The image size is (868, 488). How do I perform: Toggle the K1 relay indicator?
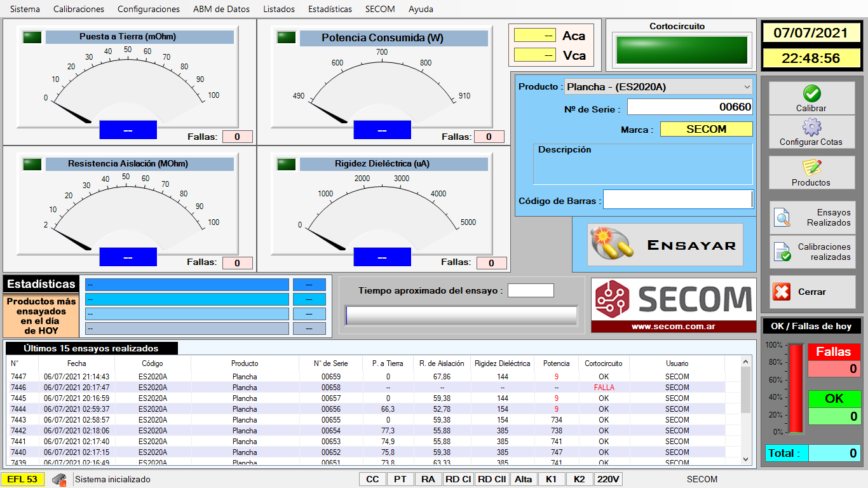(x=551, y=479)
